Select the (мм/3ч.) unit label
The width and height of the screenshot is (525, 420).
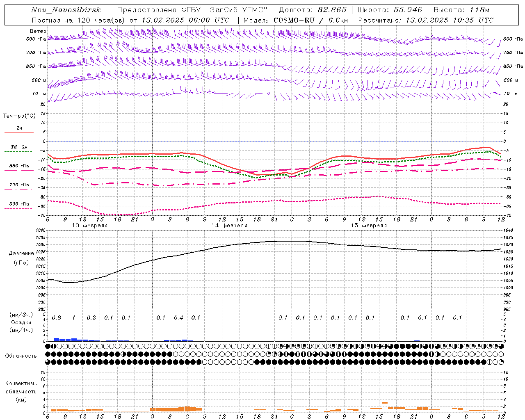(x=21, y=315)
